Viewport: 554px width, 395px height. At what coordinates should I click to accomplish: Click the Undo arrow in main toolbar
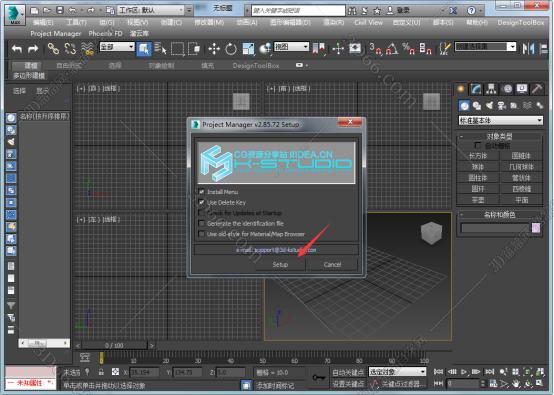17,48
